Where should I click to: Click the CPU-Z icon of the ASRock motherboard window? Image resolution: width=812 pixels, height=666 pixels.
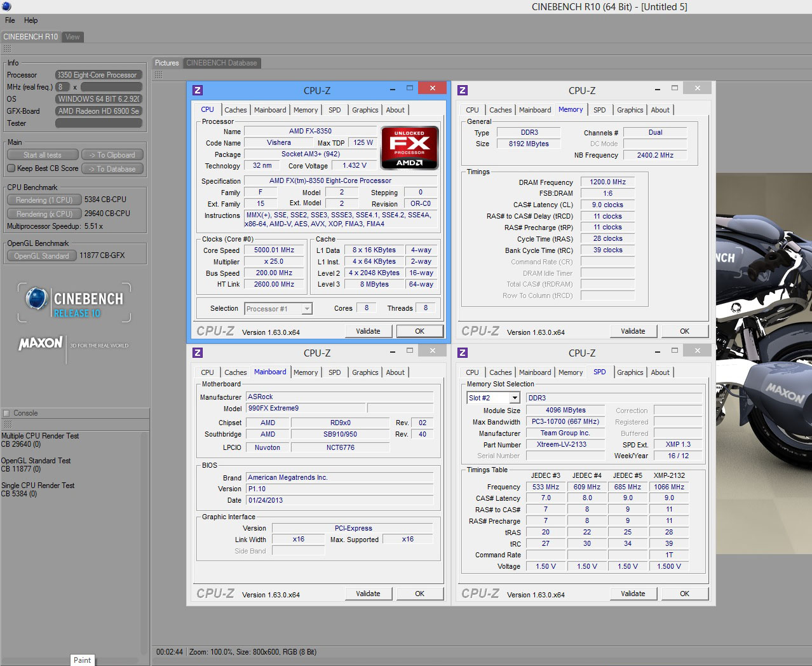[198, 353]
